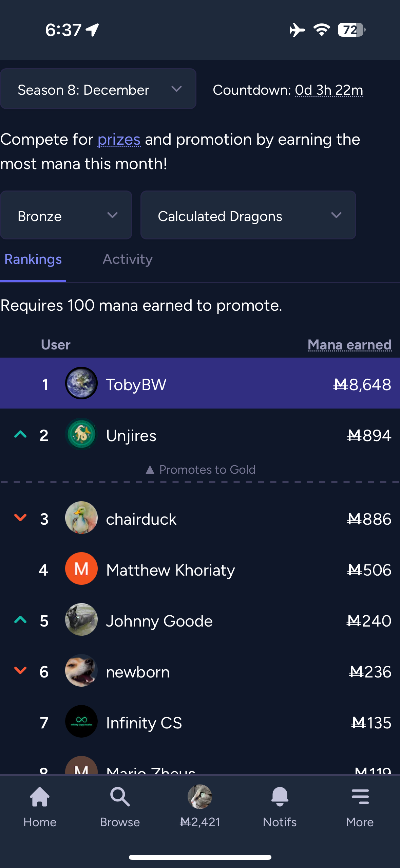This screenshot has height=868, width=400.
Task: Select the Rankings tab
Action: click(x=33, y=259)
